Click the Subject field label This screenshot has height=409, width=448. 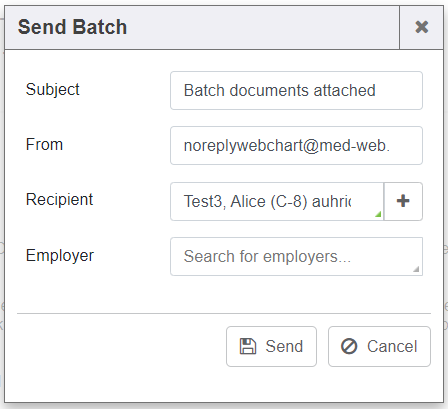[53, 90]
